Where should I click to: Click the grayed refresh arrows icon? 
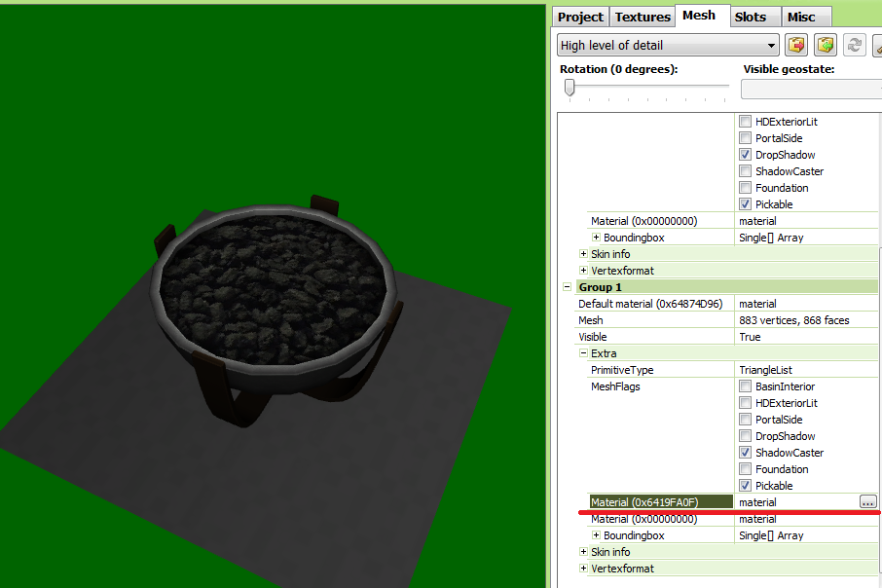point(855,46)
